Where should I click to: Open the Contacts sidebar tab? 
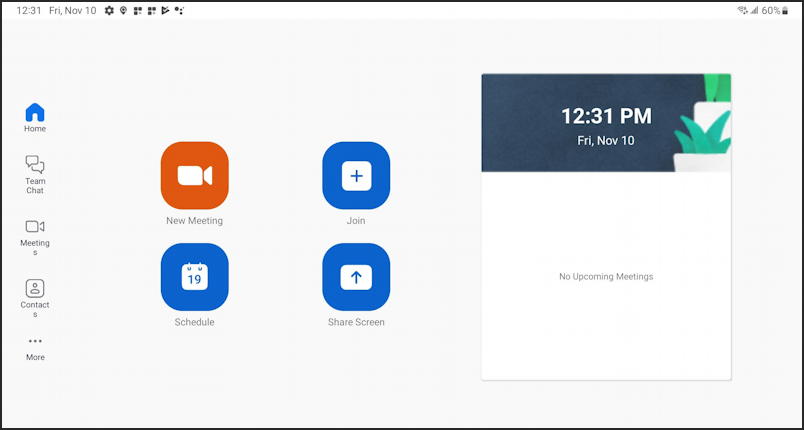pyautogui.click(x=35, y=299)
